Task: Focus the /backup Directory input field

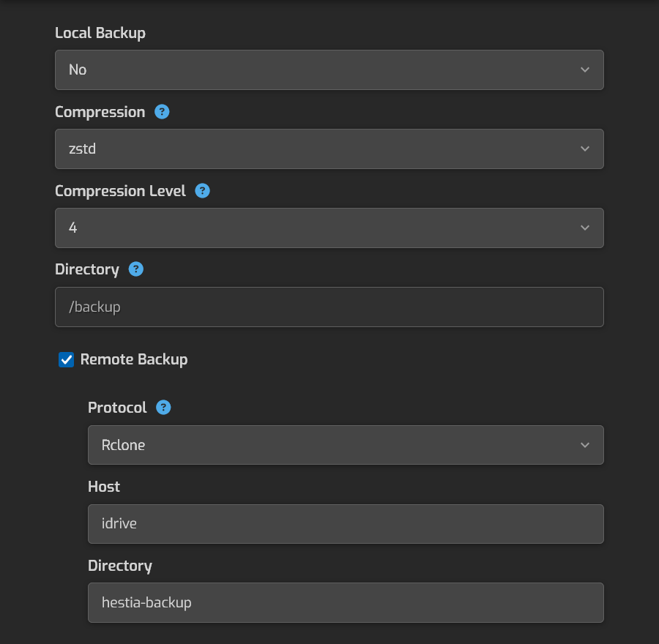Action: (329, 307)
